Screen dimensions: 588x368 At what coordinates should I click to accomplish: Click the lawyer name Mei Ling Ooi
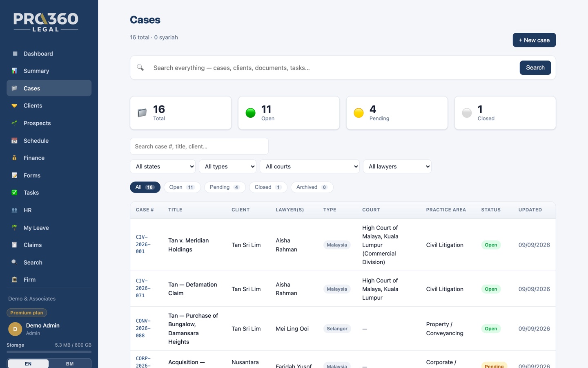pos(292,329)
